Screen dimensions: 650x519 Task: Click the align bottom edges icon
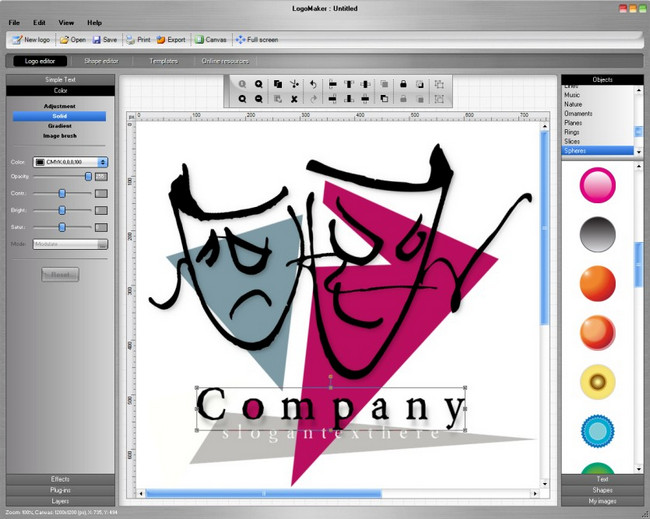[x=349, y=99]
